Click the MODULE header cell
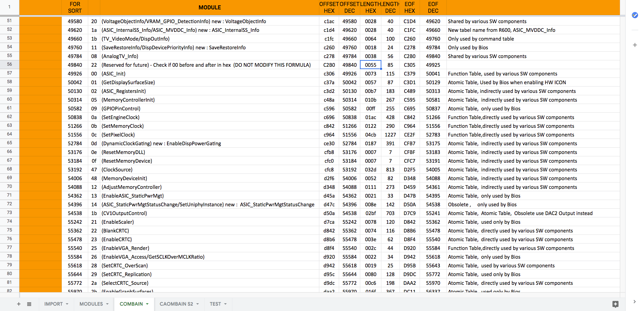Screen dimensions: 644x311 point(210,7)
